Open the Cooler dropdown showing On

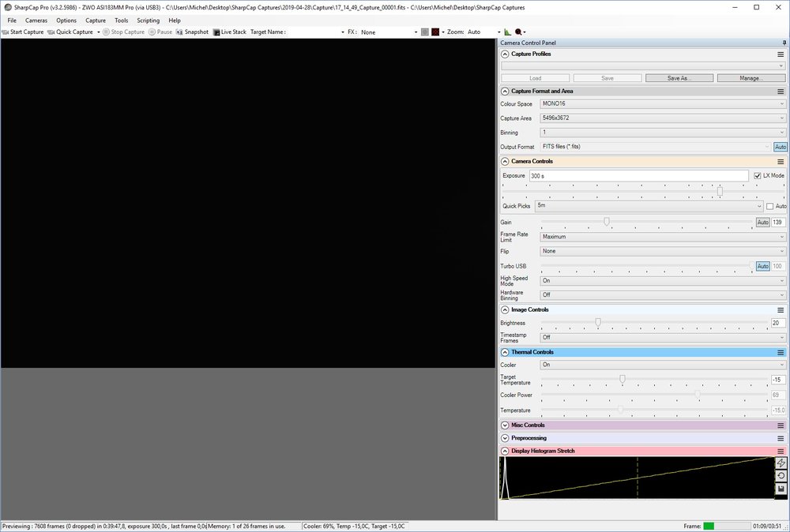click(x=663, y=365)
